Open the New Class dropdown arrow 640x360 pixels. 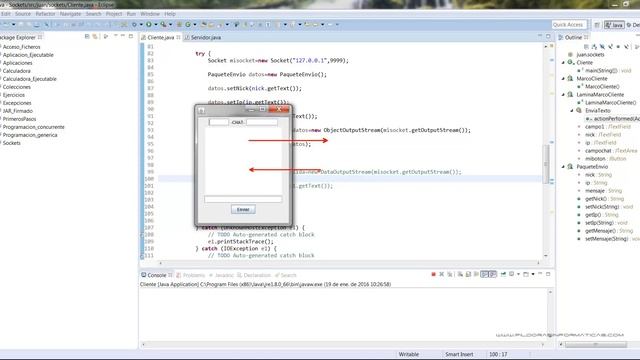(195, 24)
